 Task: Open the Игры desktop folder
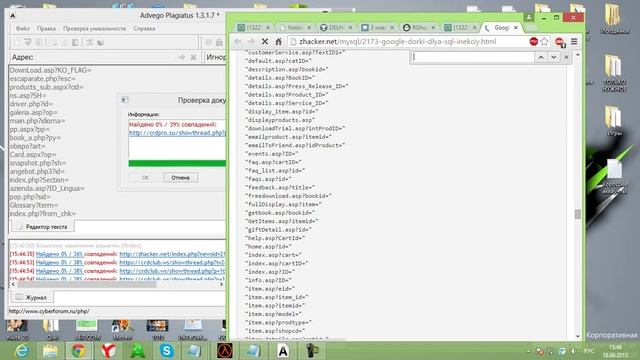613,121
